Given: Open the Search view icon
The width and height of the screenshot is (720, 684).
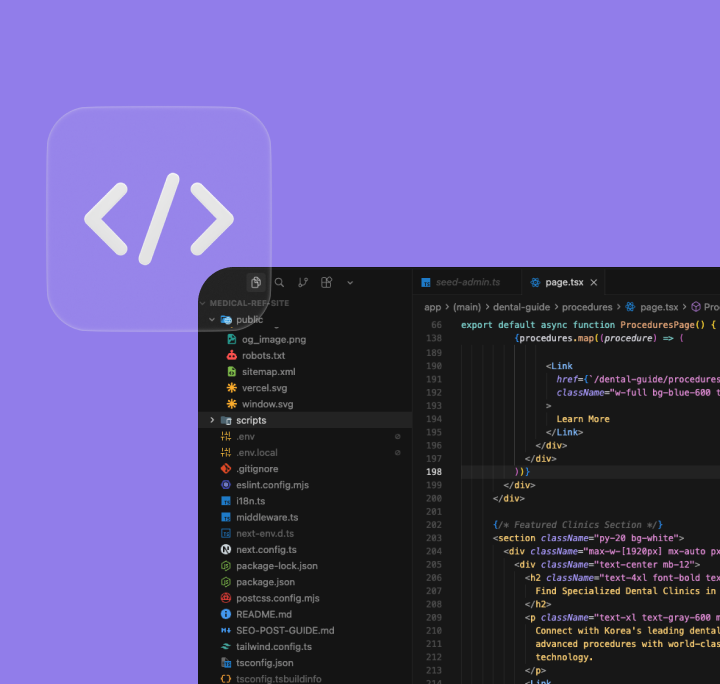Looking at the screenshot, I should click(x=279, y=283).
